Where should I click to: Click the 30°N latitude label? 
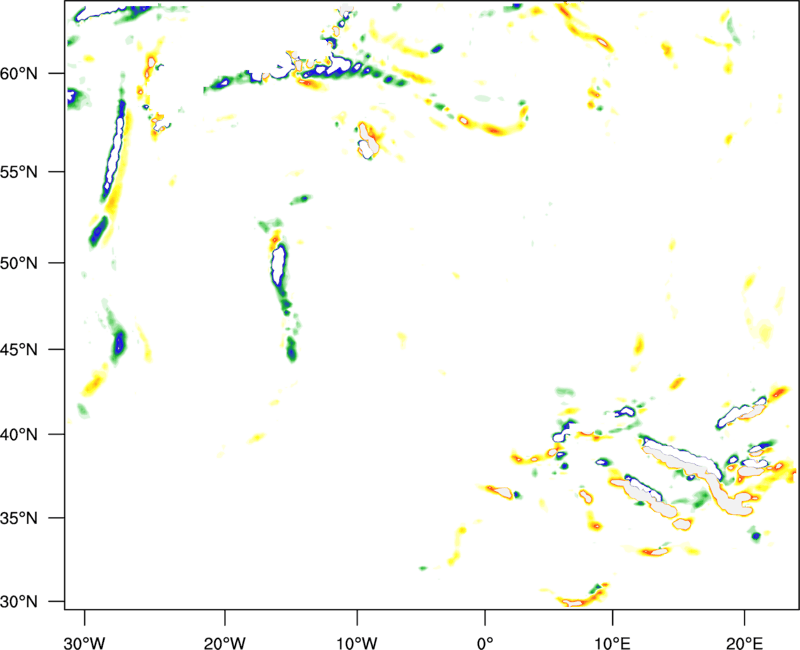click(x=19, y=602)
